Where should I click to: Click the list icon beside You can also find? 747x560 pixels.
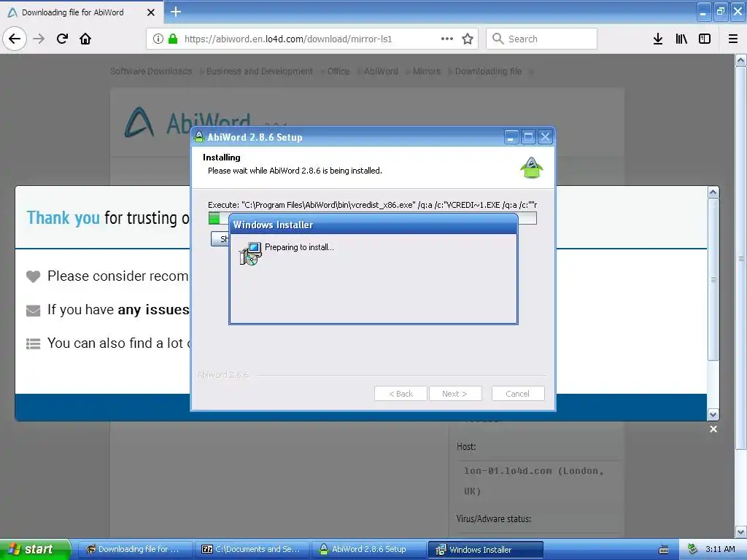coord(33,343)
